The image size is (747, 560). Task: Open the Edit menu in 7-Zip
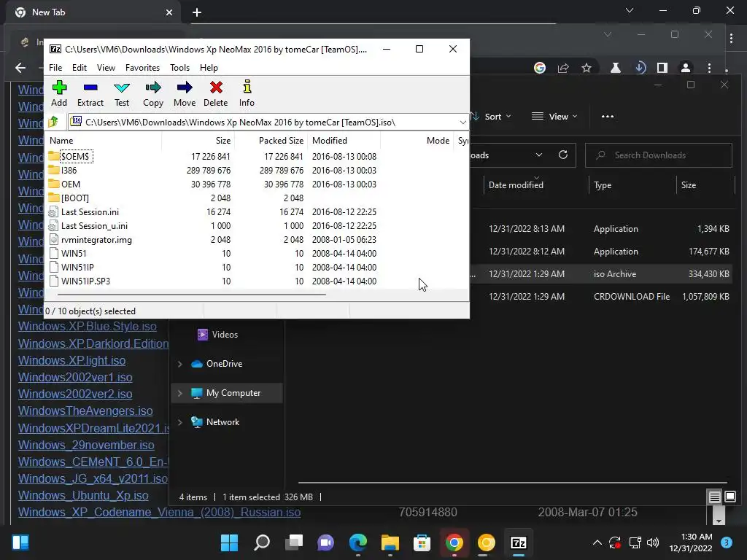(79, 68)
